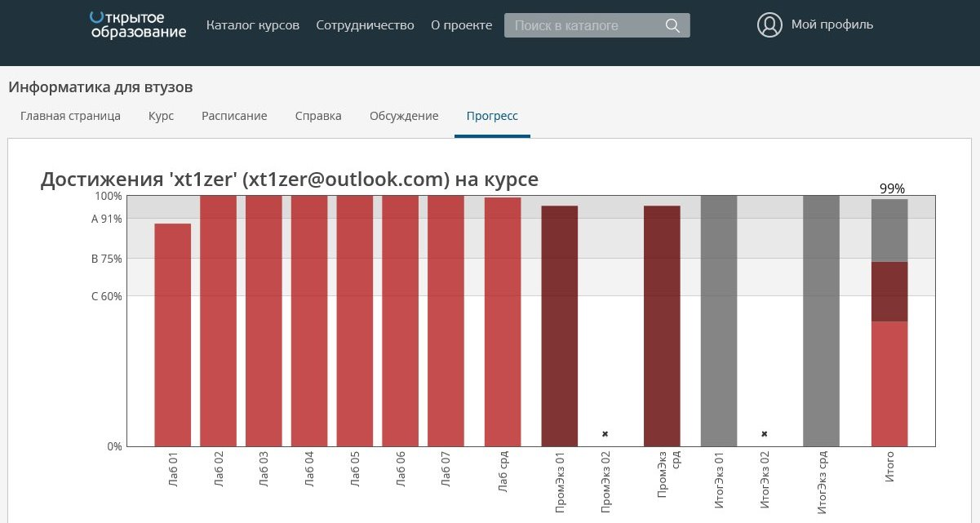Open the Справка tab
The height and width of the screenshot is (523, 980).
pyautogui.click(x=318, y=116)
